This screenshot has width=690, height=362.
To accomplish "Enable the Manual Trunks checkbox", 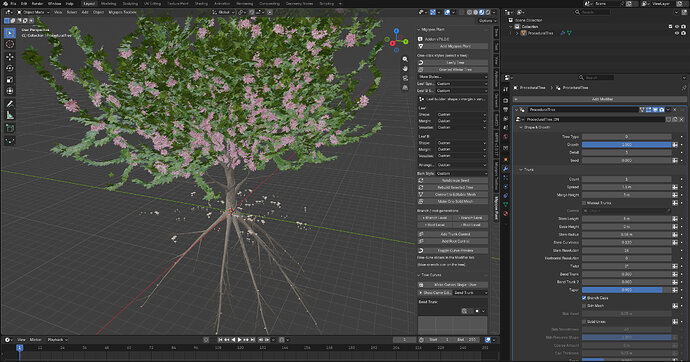I will pyautogui.click(x=584, y=203).
